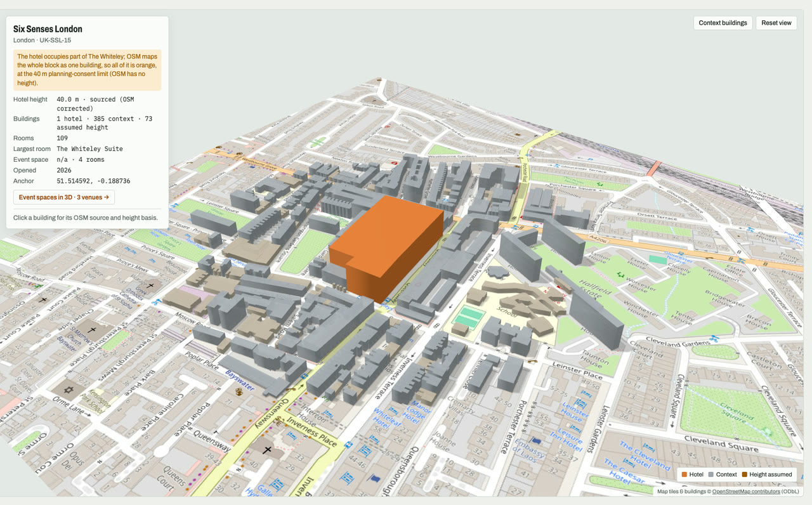Click the grey Context legend swatch
Screen dimensions: 812x505
(711, 475)
